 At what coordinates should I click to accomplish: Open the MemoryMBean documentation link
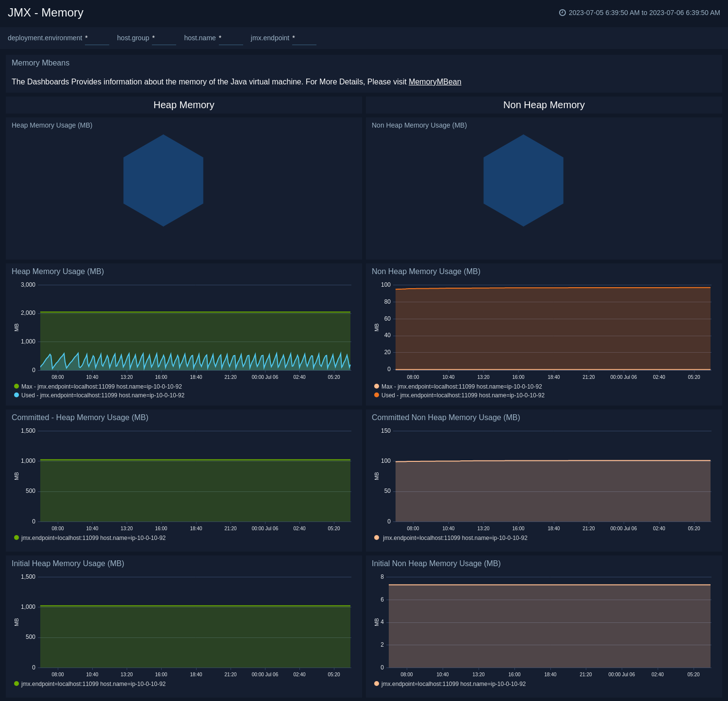pyautogui.click(x=435, y=82)
